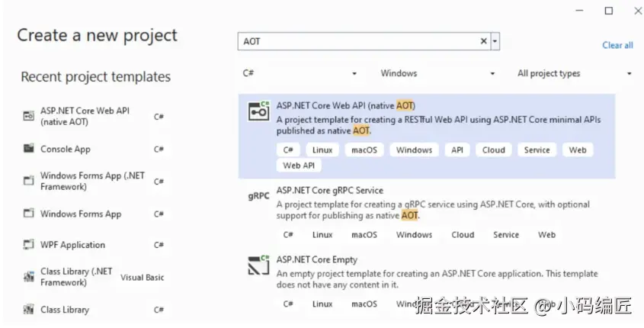The width and height of the screenshot is (644, 328).
Task: Click the Cloud tag on the Web API template
Action: click(494, 150)
